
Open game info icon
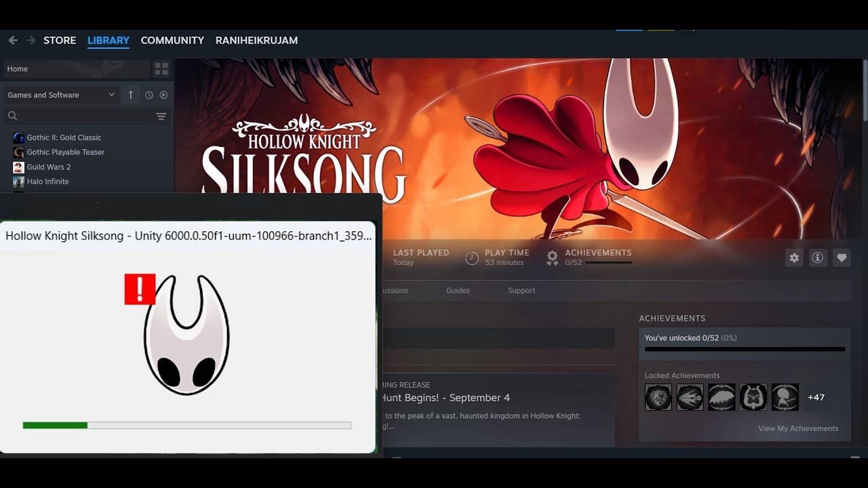coord(818,258)
